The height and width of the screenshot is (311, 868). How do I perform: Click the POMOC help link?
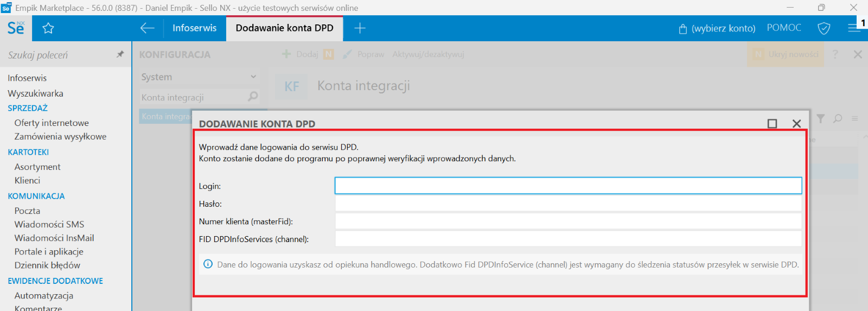pyautogui.click(x=784, y=28)
